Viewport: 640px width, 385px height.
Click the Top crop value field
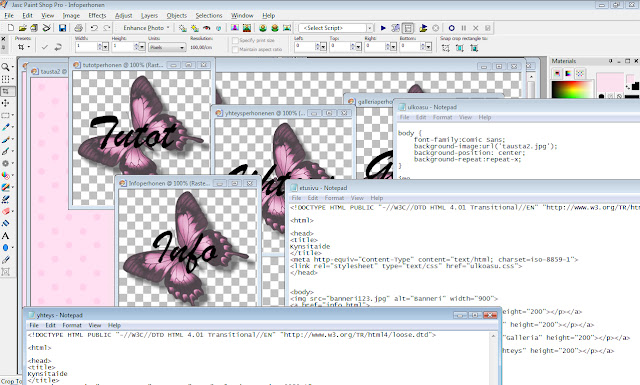click(340, 47)
